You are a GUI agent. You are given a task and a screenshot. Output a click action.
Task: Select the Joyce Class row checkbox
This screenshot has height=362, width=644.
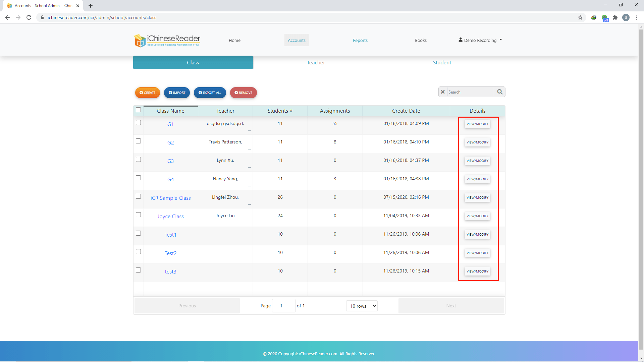click(x=138, y=215)
